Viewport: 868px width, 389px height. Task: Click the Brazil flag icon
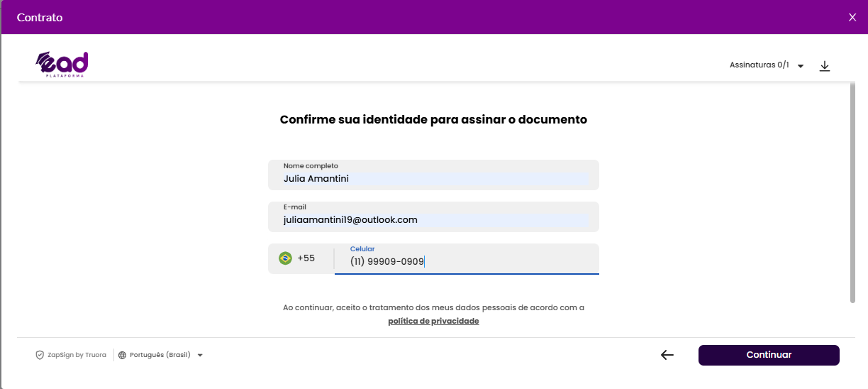(285, 258)
